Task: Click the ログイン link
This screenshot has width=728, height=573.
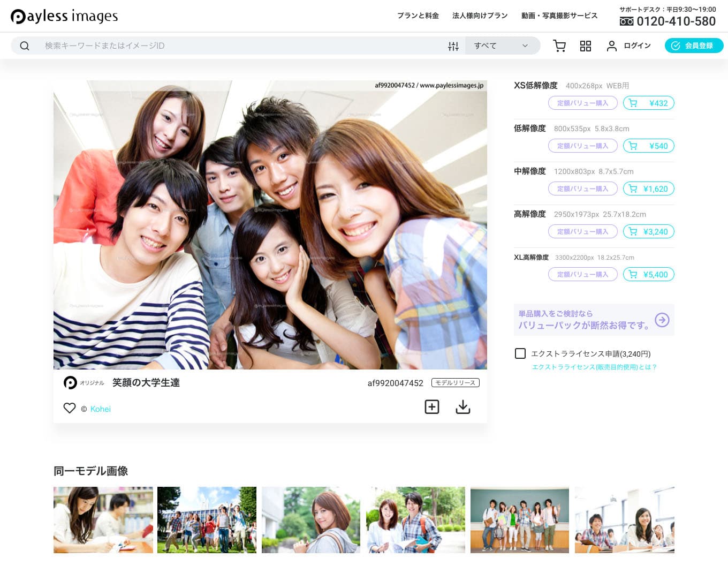Action: [x=629, y=46]
